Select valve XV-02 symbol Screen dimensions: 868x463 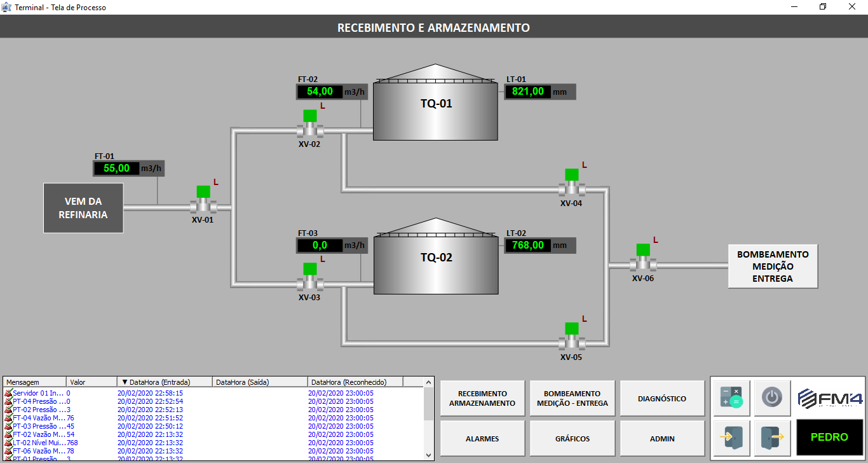pos(310,125)
